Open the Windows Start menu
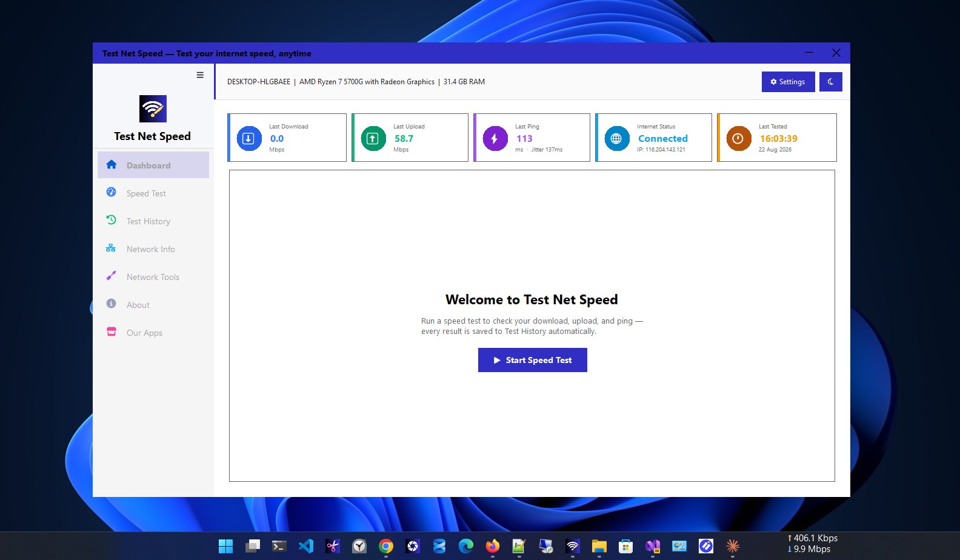This screenshot has height=560, width=960. click(225, 546)
